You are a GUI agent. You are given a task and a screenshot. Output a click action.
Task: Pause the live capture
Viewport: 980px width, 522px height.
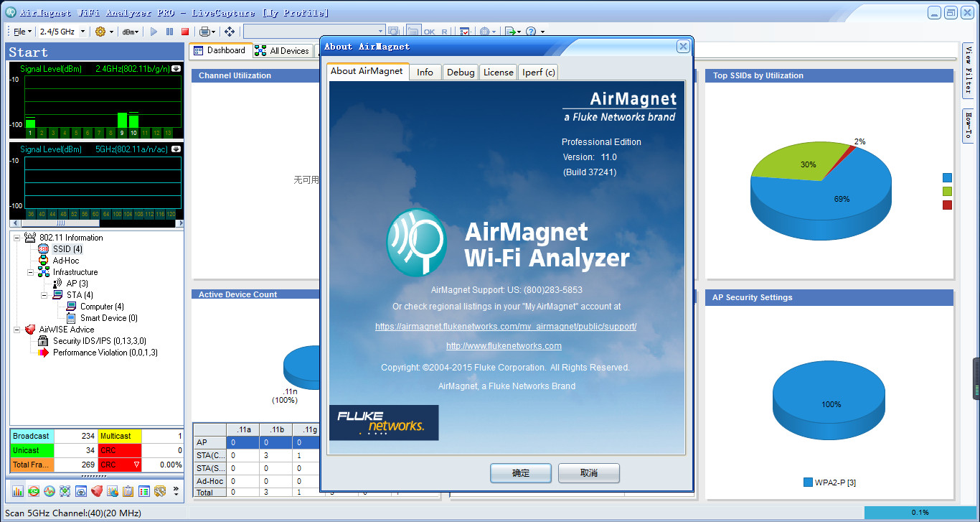(169, 32)
